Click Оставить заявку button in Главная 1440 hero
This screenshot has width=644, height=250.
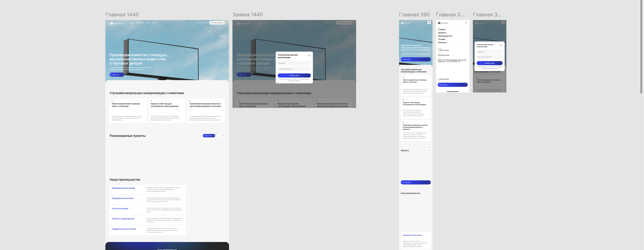coord(117,75)
